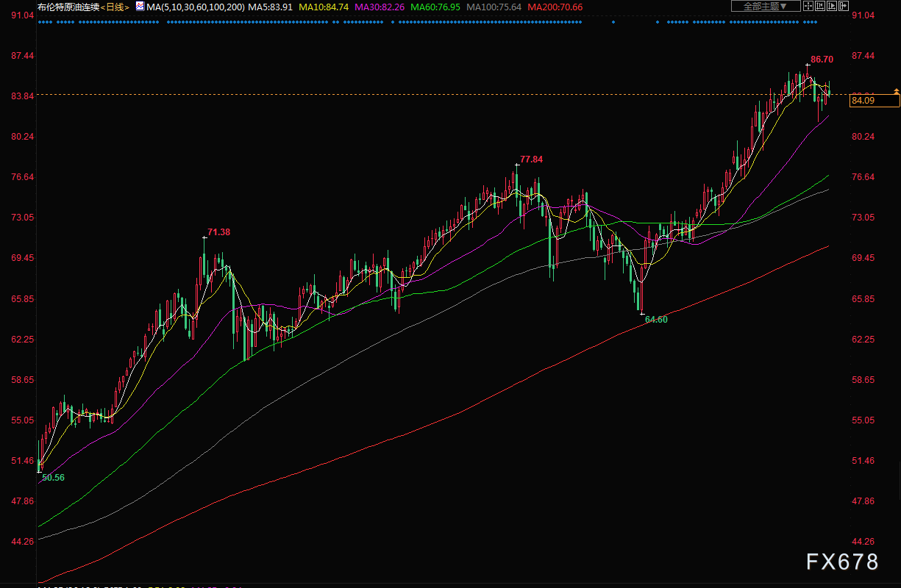
Task: Open the 日线 period selector
Action: point(114,7)
